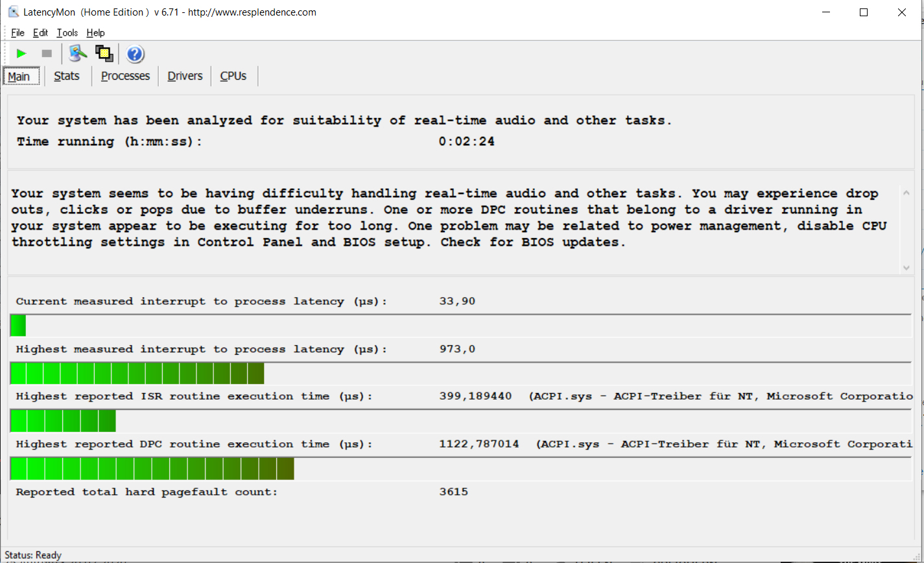Viewport: 924px width, 563px height.
Task: Switch to the Stats tab
Action: pos(67,76)
